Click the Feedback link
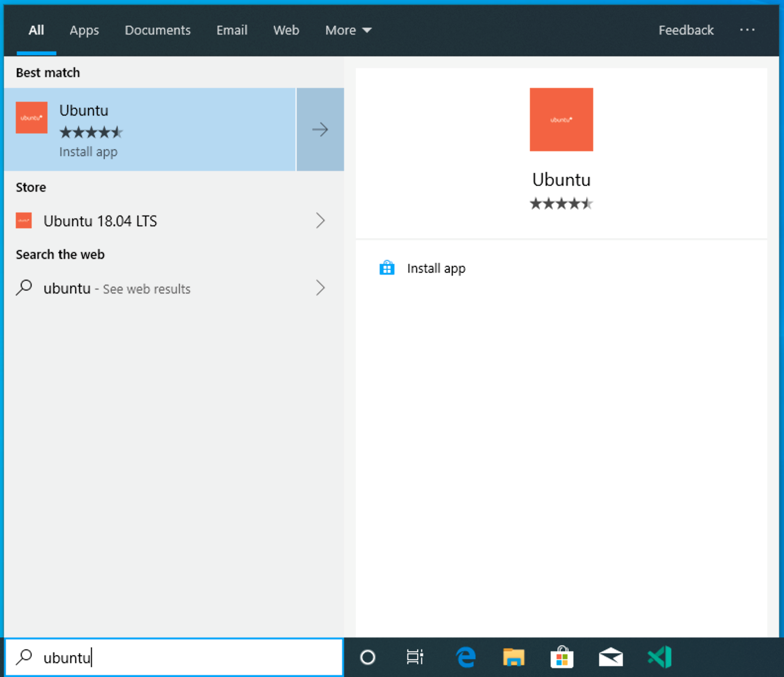 [686, 30]
